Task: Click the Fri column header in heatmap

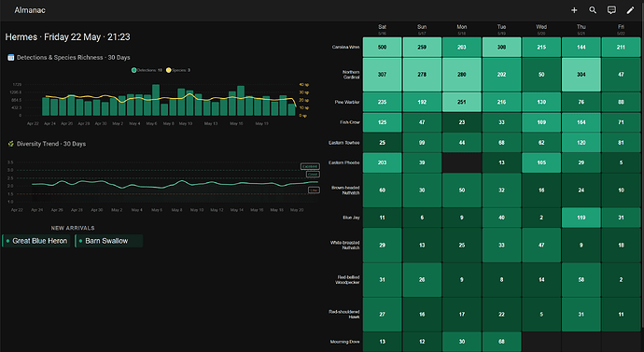Action: 621,29
